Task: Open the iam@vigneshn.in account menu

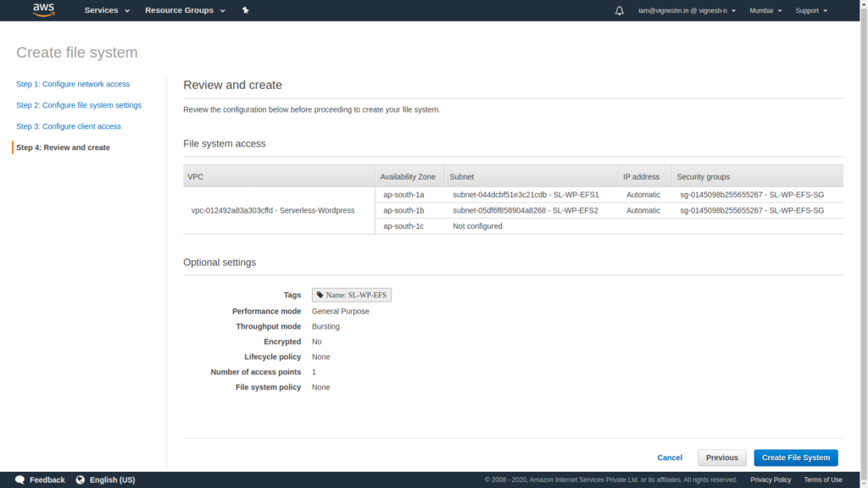Action: [687, 10]
